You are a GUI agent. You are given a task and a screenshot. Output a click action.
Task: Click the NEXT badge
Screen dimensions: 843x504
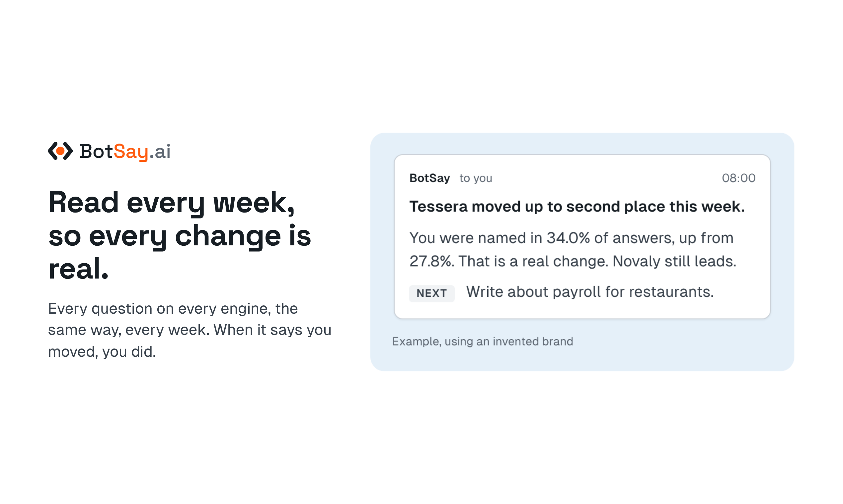pyautogui.click(x=432, y=293)
